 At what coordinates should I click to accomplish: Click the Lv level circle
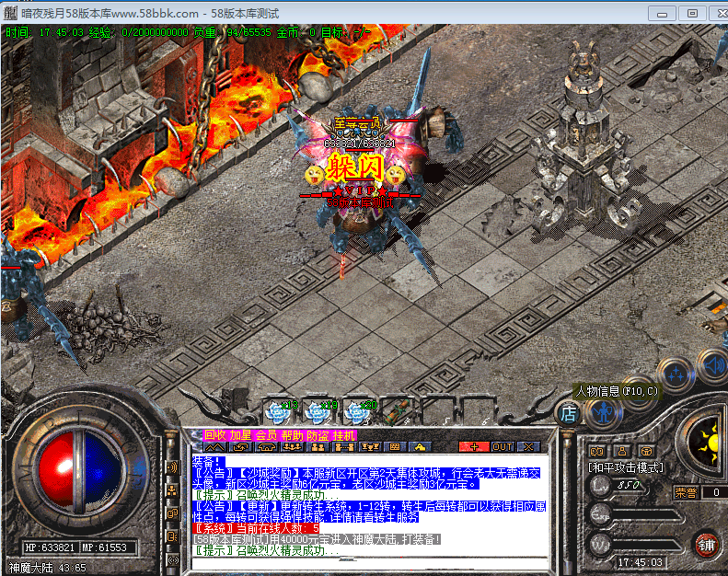601,486
